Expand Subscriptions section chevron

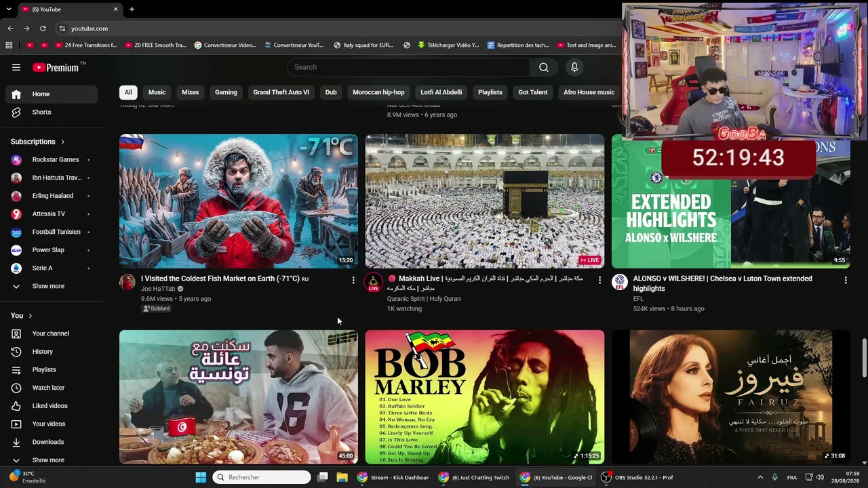click(62, 142)
